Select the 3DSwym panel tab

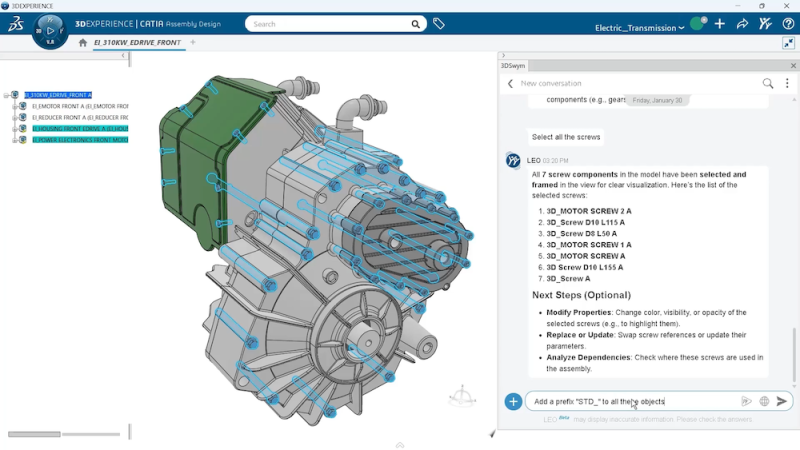coord(513,66)
